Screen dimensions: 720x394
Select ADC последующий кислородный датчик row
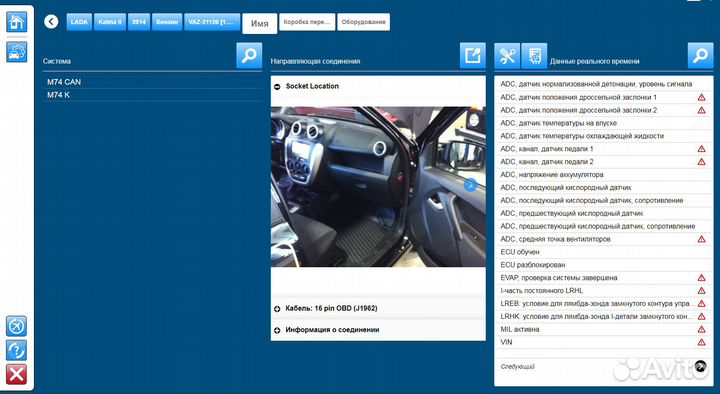603,187
